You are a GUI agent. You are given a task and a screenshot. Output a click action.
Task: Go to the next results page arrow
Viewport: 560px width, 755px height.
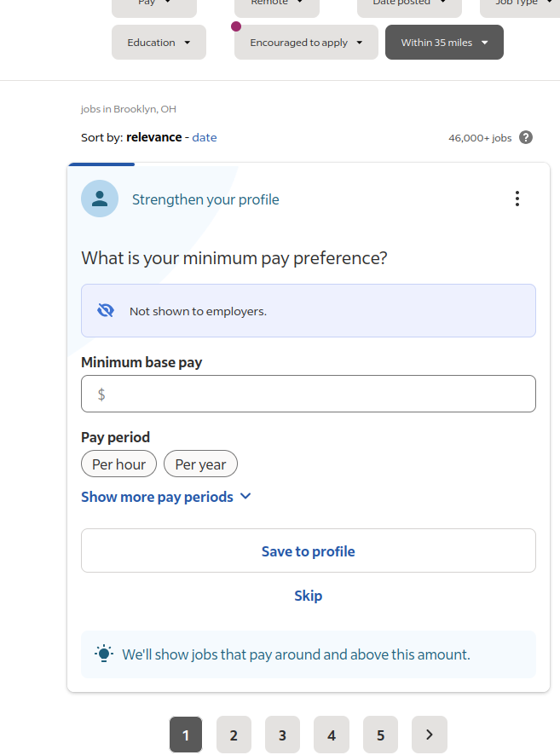click(430, 735)
